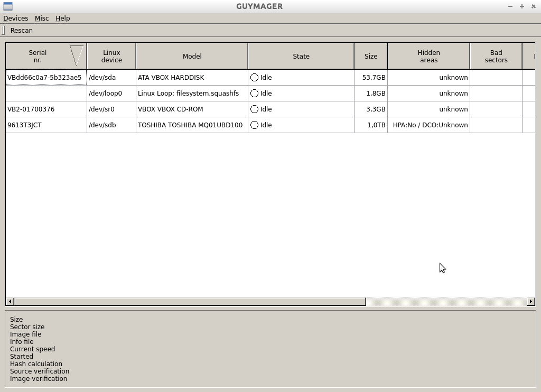Click the horizontal scrollbar thumb
541x392 pixels.
[x=190, y=301]
